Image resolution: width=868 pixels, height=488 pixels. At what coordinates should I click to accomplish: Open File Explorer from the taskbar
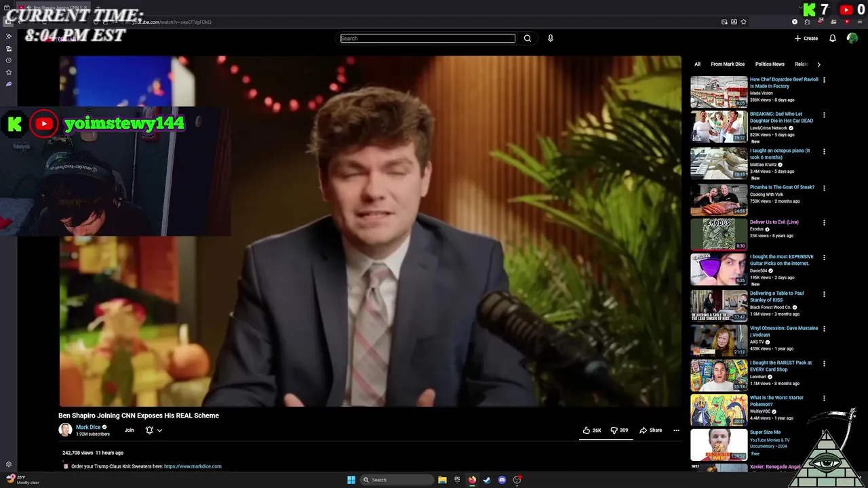click(442, 480)
